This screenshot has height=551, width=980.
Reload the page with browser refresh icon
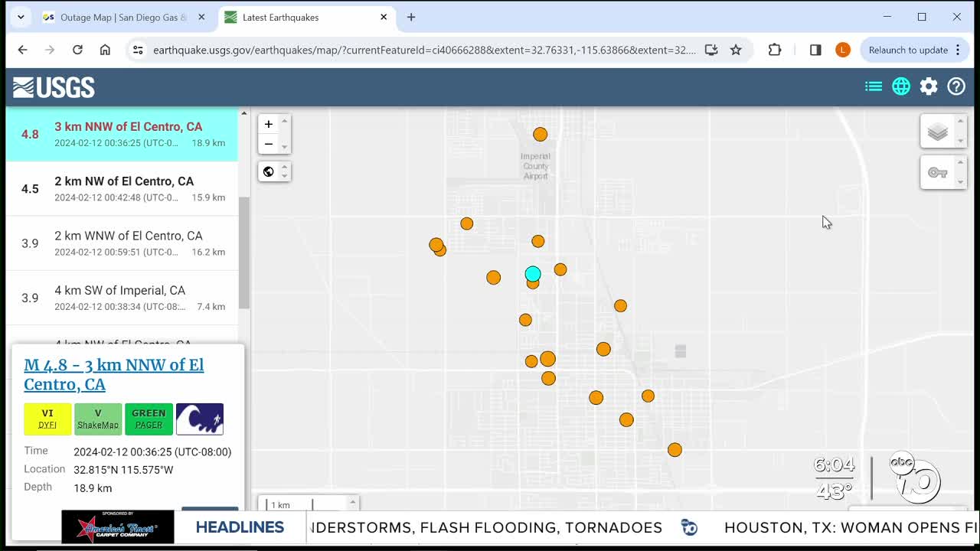point(77,50)
